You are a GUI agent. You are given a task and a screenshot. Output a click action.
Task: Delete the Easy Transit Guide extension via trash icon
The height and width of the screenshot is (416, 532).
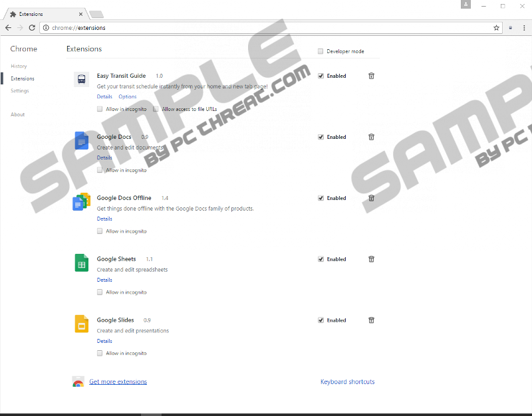click(x=371, y=76)
